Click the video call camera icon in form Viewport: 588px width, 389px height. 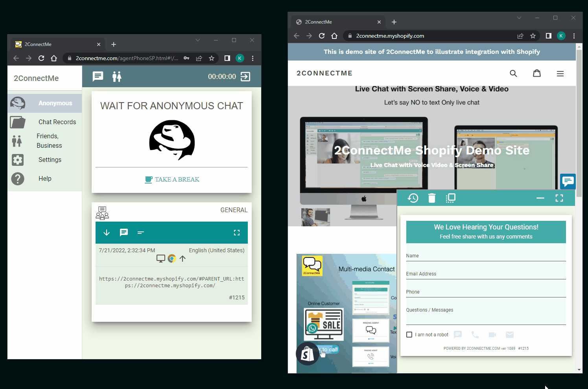(x=492, y=335)
